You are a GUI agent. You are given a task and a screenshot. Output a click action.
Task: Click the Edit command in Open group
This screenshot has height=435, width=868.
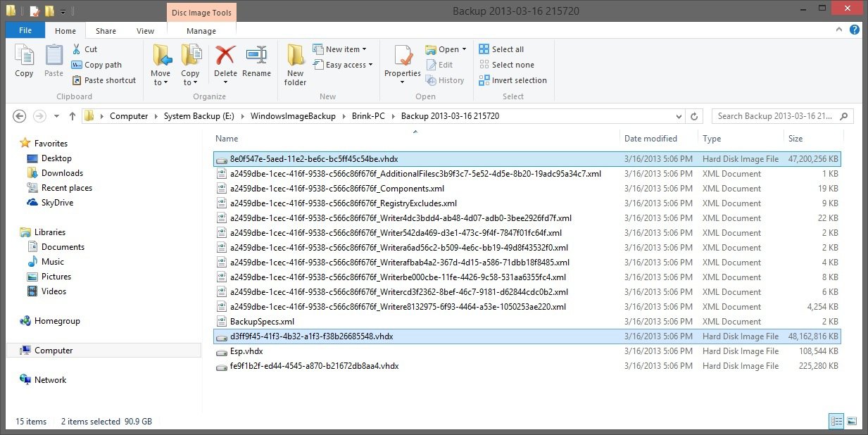coord(439,65)
